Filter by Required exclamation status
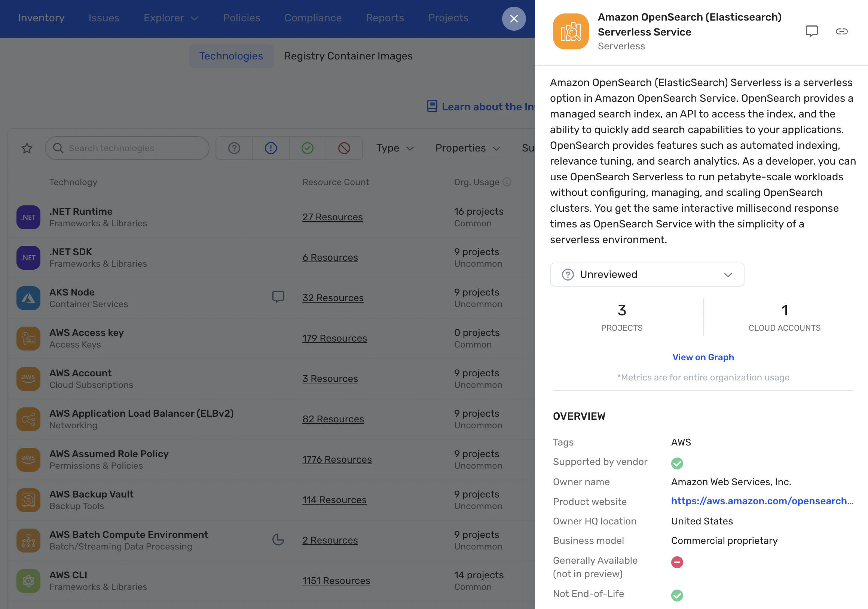 pyautogui.click(x=271, y=148)
